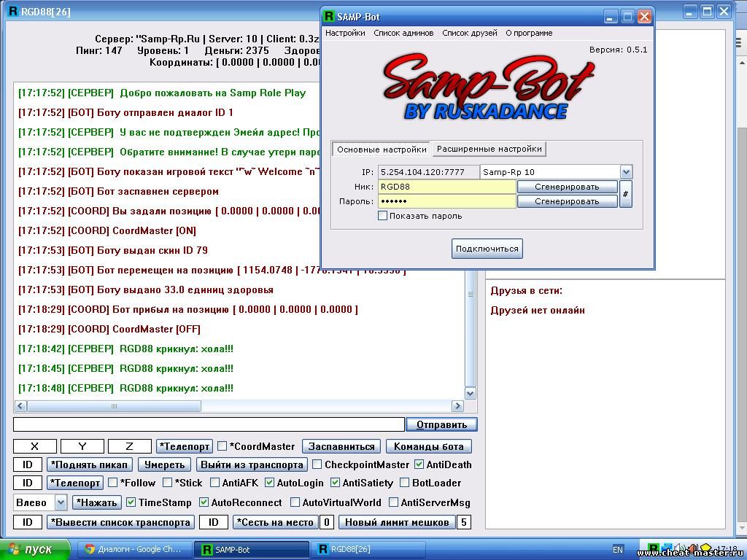The height and width of the screenshot is (560, 747).
Task: Click the *Сесть на место button
Action: [x=275, y=522]
